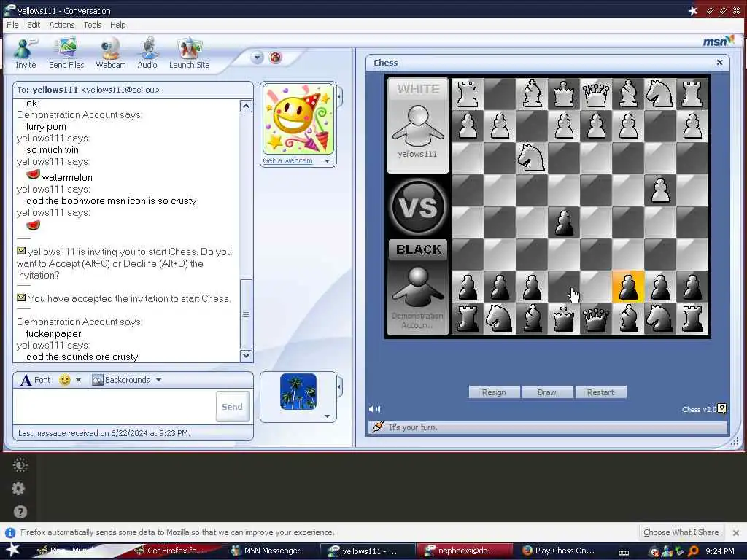The height and width of the screenshot is (560, 747).
Task: Click the msn logo top right
Action: (x=719, y=41)
